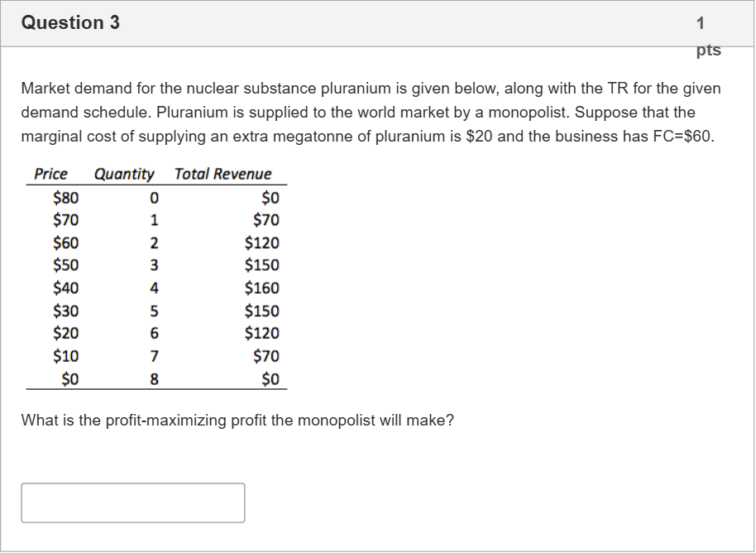This screenshot has width=756, height=553.
Task: Select the $60 price cell in table
Action: coord(65,243)
